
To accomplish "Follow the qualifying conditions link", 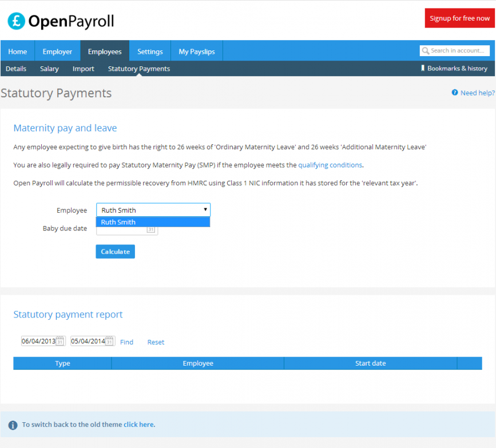I will [330, 165].
